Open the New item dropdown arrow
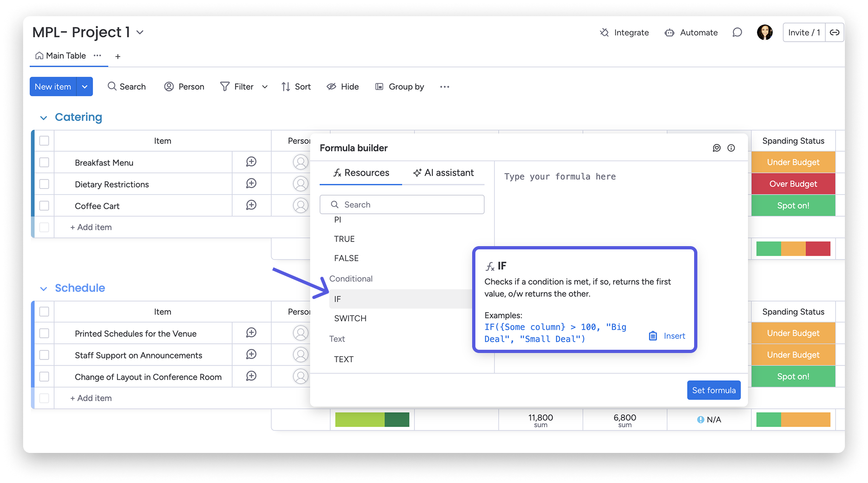868x483 pixels. tap(85, 87)
